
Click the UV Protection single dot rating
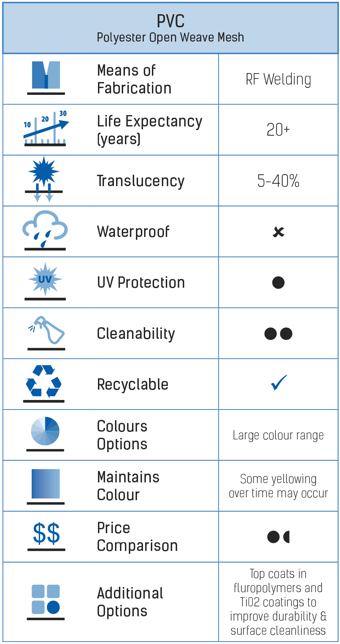point(278,283)
